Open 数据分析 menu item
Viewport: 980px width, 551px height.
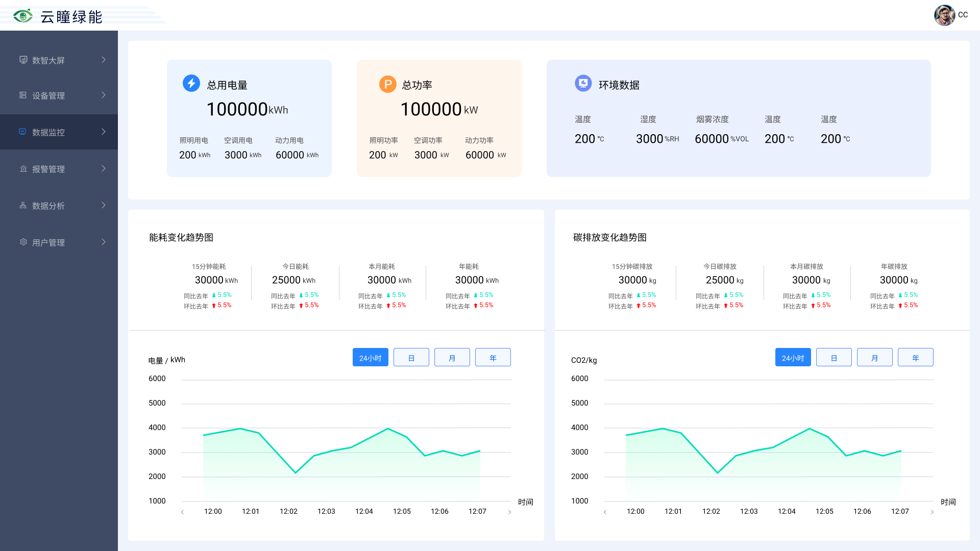[48, 206]
